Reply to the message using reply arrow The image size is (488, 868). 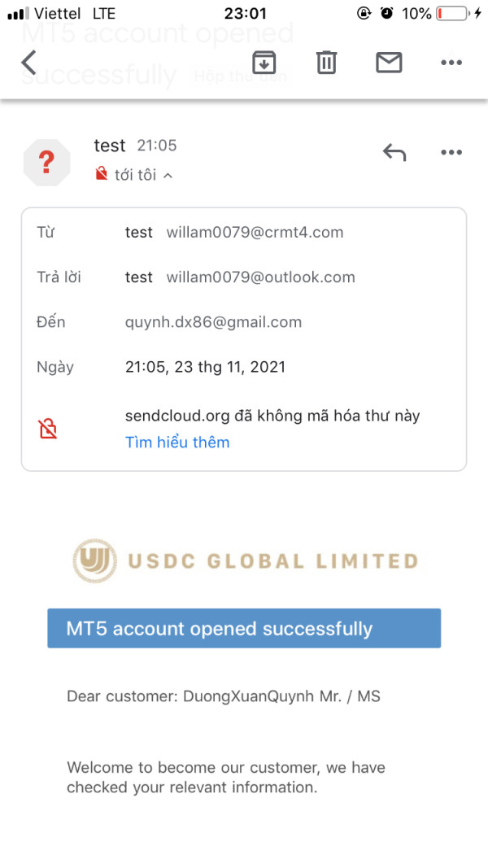coord(394,152)
